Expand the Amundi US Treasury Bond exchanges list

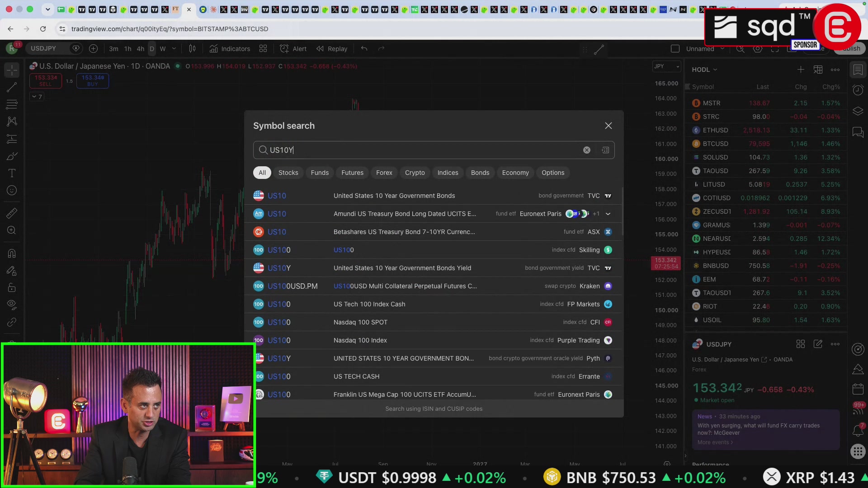(608, 214)
